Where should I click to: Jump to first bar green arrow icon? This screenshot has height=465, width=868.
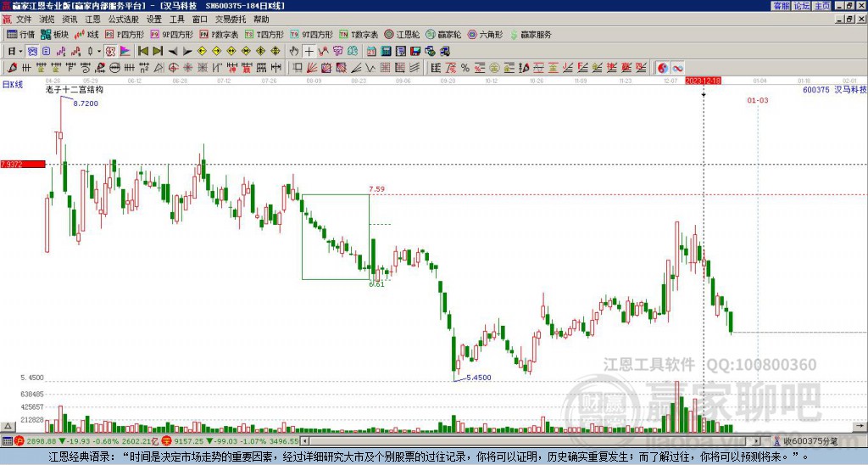[x=143, y=51]
